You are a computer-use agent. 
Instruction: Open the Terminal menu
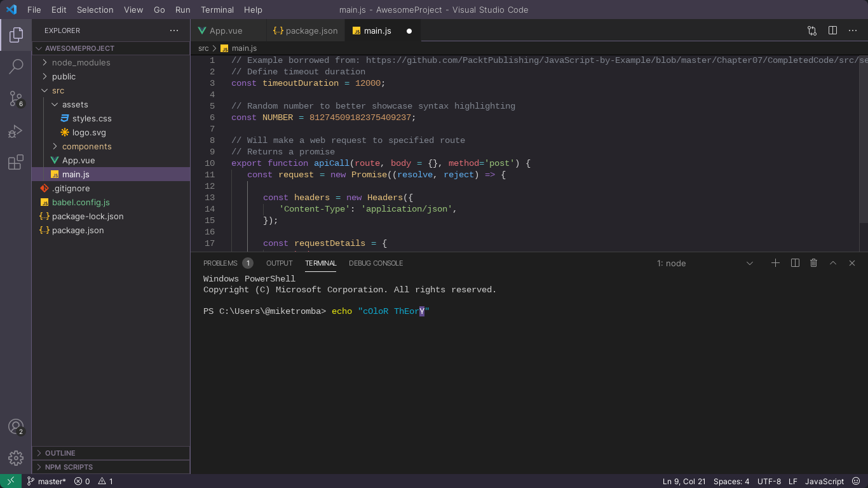click(217, 10)
